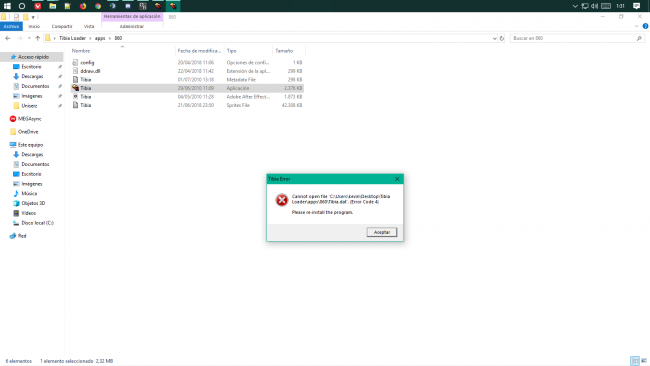Viewport: 650px width, 366px height.
Task: Click the properties quick access toolbar icon
Action: pyautogui.click(x=16, y=17)
